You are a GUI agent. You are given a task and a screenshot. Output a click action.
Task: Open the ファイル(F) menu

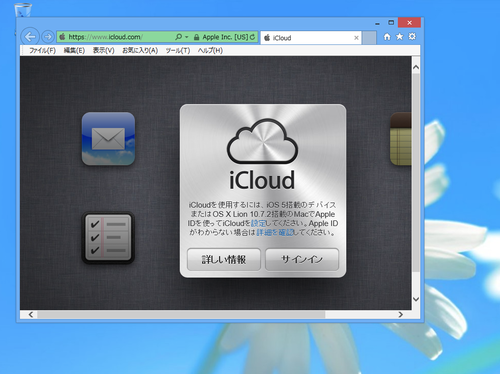(42, 50)
